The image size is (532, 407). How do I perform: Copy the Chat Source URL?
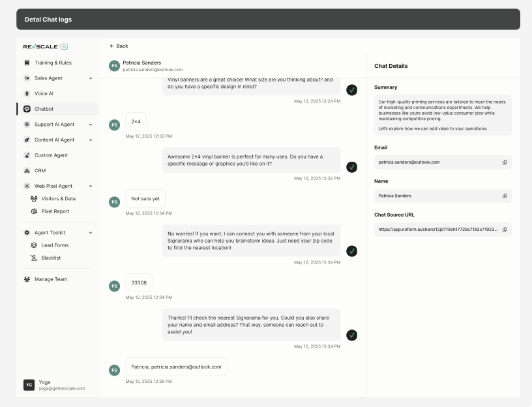point(505,230)
